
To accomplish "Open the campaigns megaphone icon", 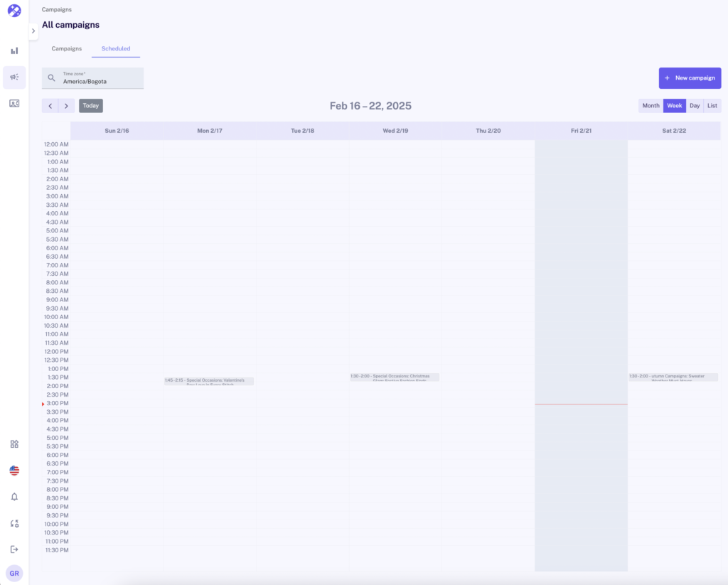I will coord(14,77).
